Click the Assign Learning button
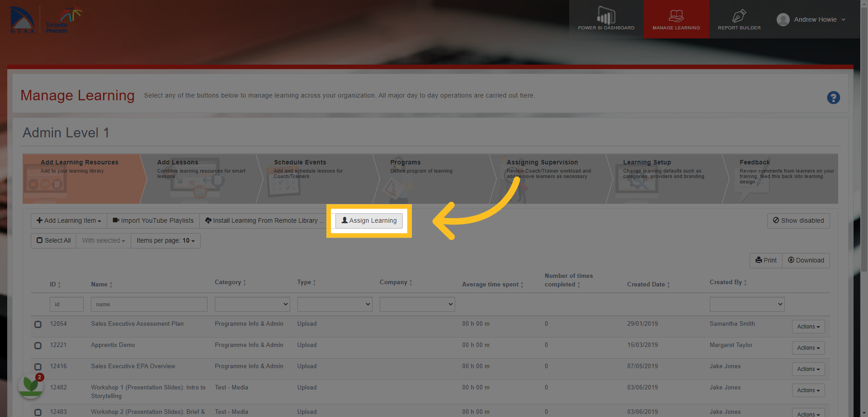Viewport: 868px width, 417px height. point(369,221)
